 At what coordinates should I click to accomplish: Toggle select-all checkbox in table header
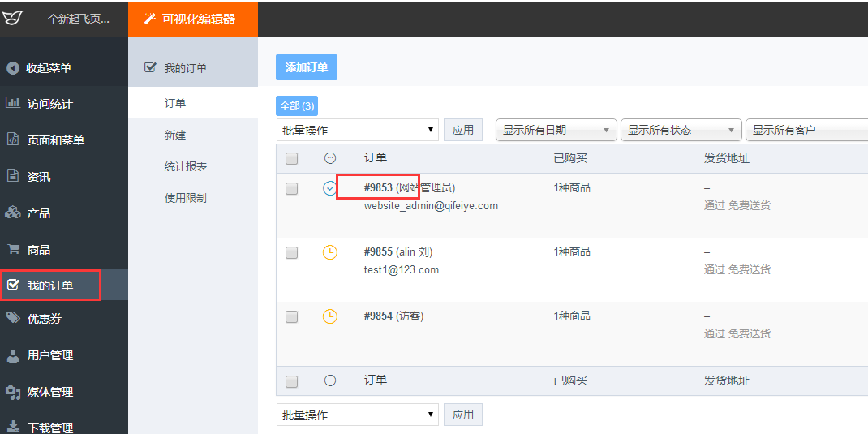[292, 159]
